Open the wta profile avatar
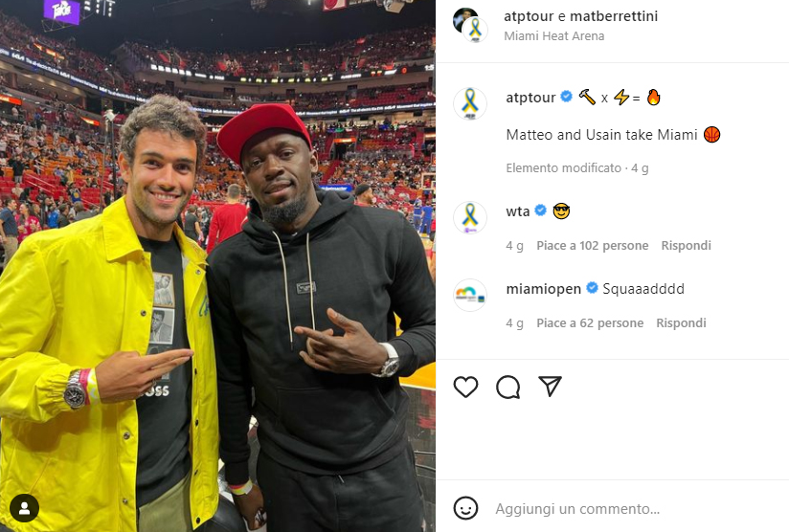Image resolution: width=789 pixels, height=532 pixels. tap(470, 217)
